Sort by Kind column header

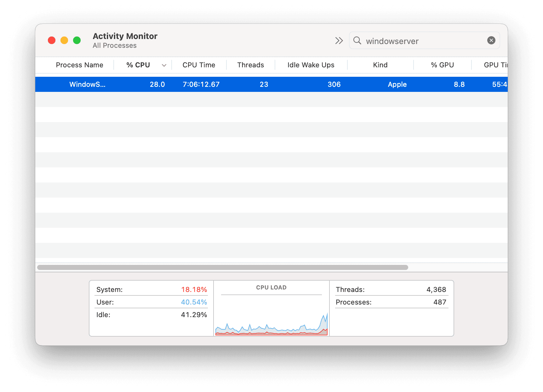380,65
